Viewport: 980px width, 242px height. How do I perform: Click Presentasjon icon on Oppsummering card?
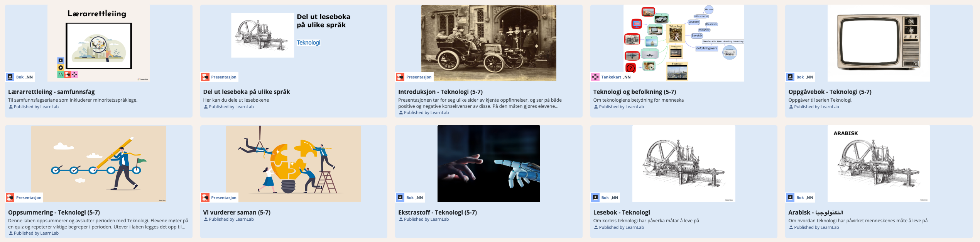(x=10, y=198)
